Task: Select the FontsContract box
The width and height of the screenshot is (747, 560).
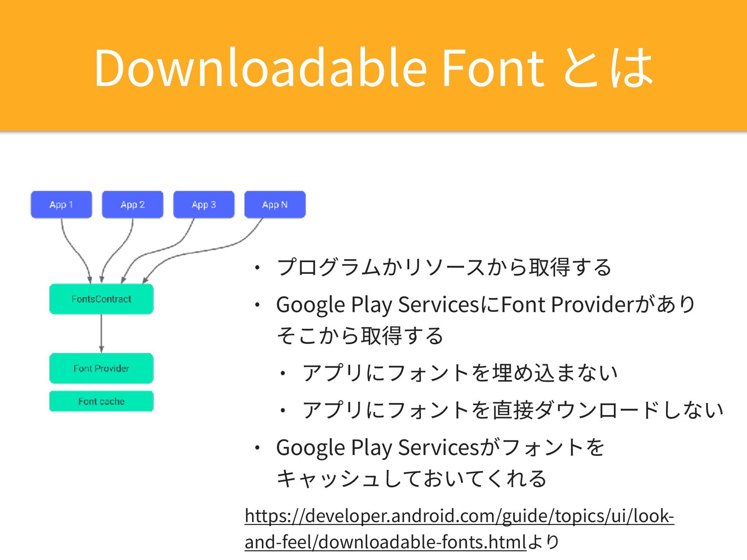Action: coord(102,299)
